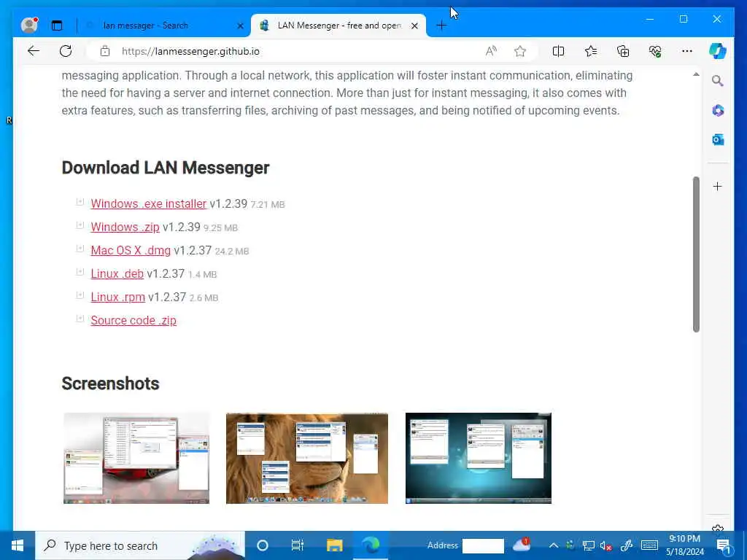This screenshot has width=747, height=560.
Task: Open the Collections icon
Action: (623, 51)
